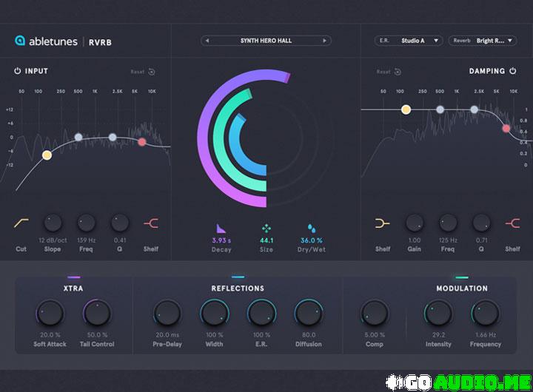Viewport: 533px width, 392px height.
Task: Click the E.R. level knob
Action: pyautogui.click(x=261, y=313)
